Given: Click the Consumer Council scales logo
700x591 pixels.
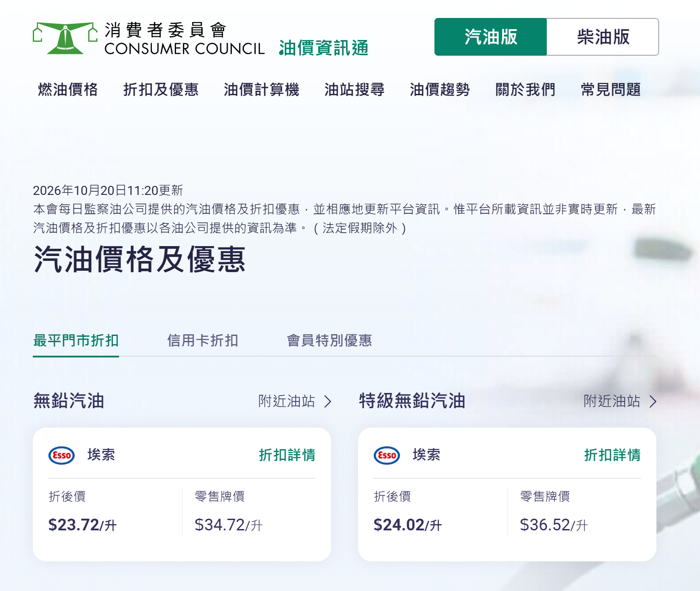Looking at the screenshot, I should 65,38.
